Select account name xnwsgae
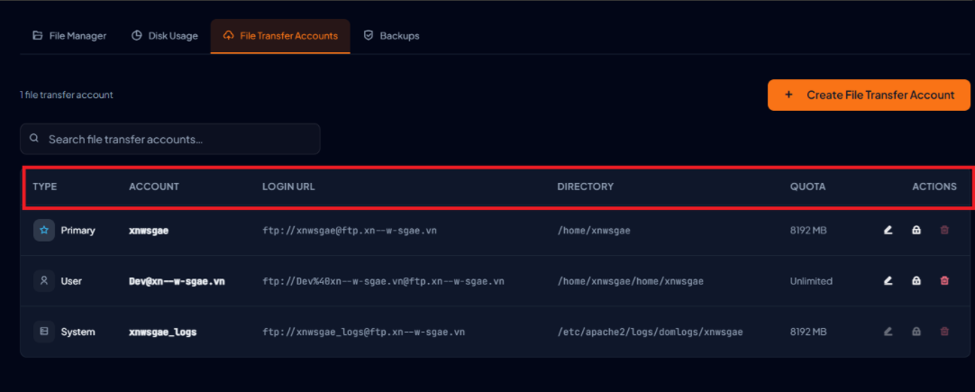The height and width of the screenshot is (392, 975). [x=149, y=230]
